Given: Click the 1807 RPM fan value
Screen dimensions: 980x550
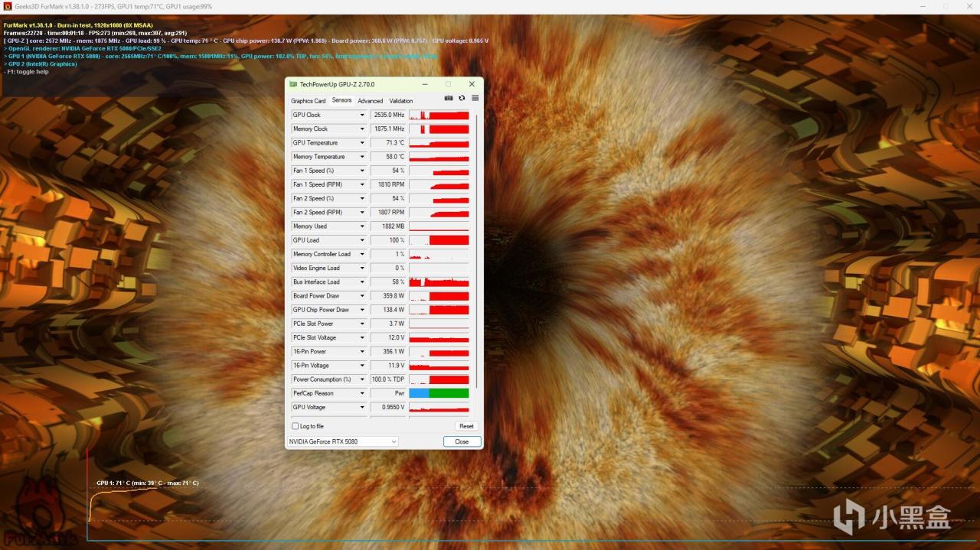Looking at the screenshot, I should tap(388, 212).
